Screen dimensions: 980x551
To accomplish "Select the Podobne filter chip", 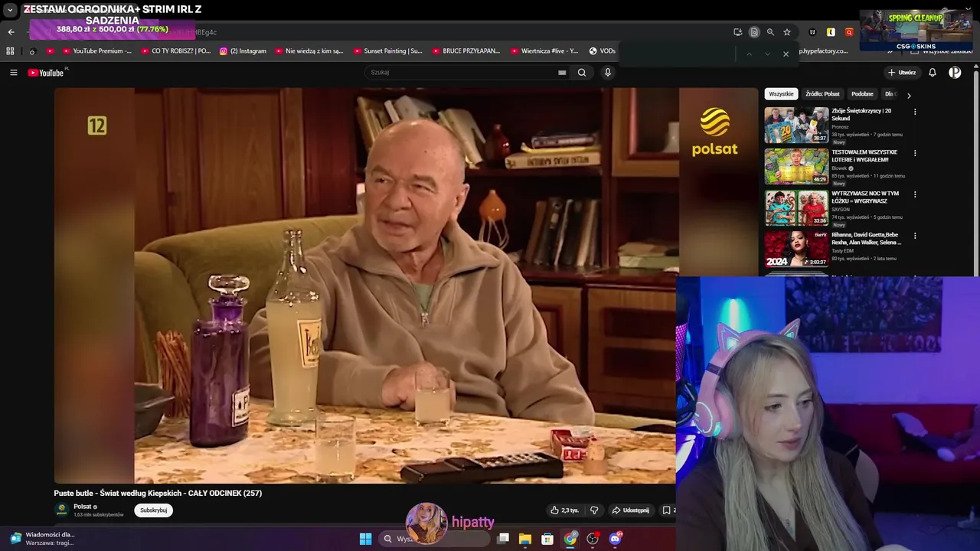I will click(862, 94).
